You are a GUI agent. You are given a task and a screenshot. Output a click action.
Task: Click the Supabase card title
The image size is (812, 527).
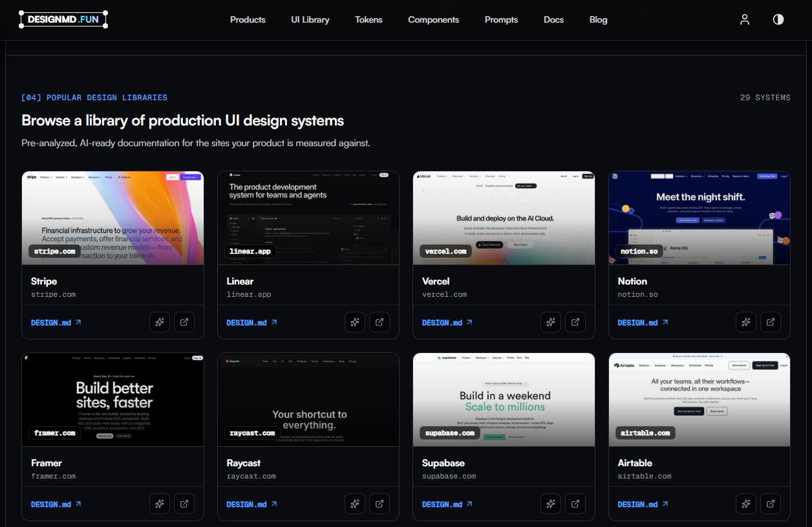443,463
